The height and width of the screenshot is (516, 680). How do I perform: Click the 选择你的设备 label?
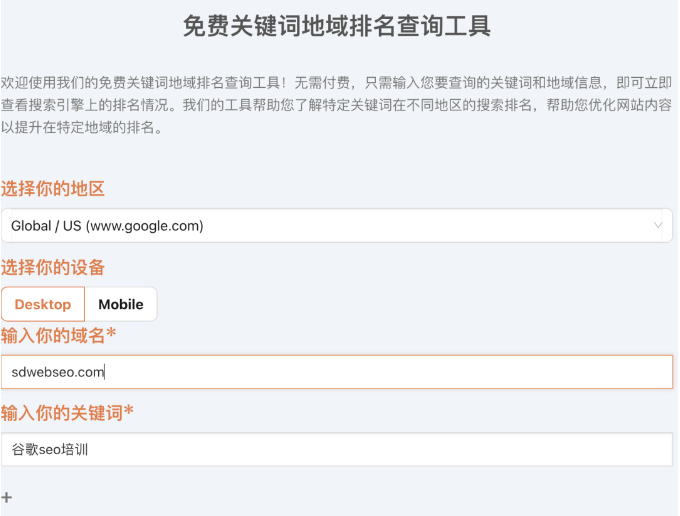[53, 267]
